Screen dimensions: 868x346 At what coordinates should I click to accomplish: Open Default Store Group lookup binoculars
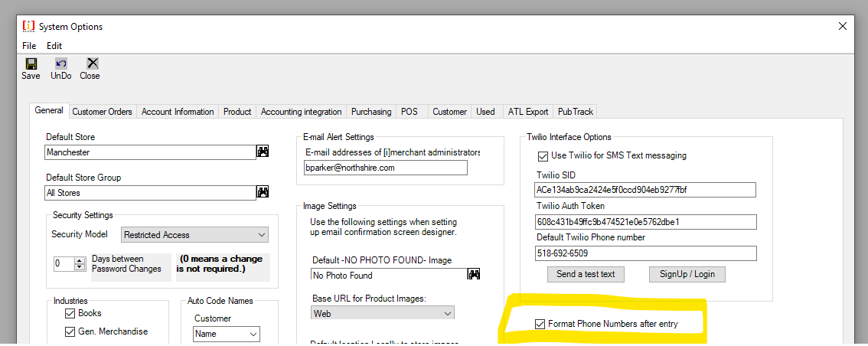point(263,192)
